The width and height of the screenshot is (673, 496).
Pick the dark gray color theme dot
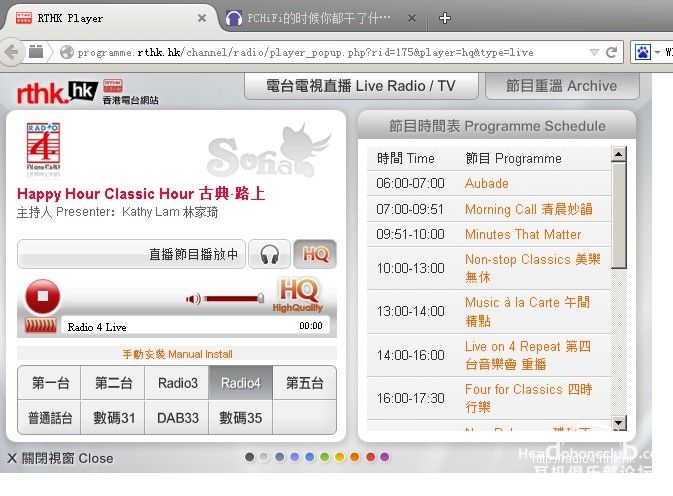249,457
